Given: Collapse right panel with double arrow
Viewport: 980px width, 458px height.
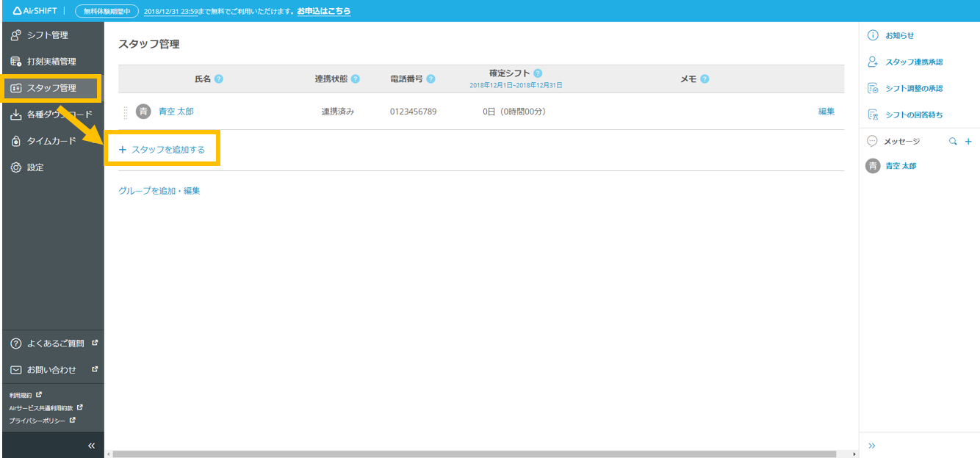Looking at the screenshot, I should click(872, 446).
